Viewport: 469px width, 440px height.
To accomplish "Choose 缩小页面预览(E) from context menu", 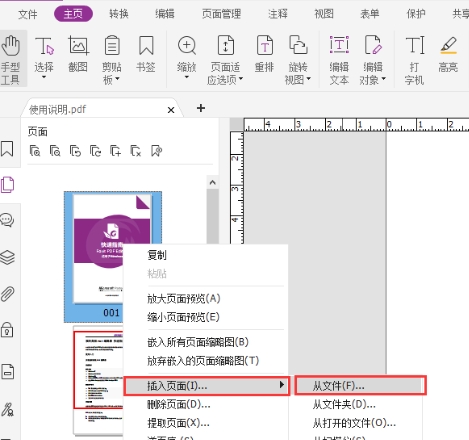I will pyautogui.click(x=205, y=317).
